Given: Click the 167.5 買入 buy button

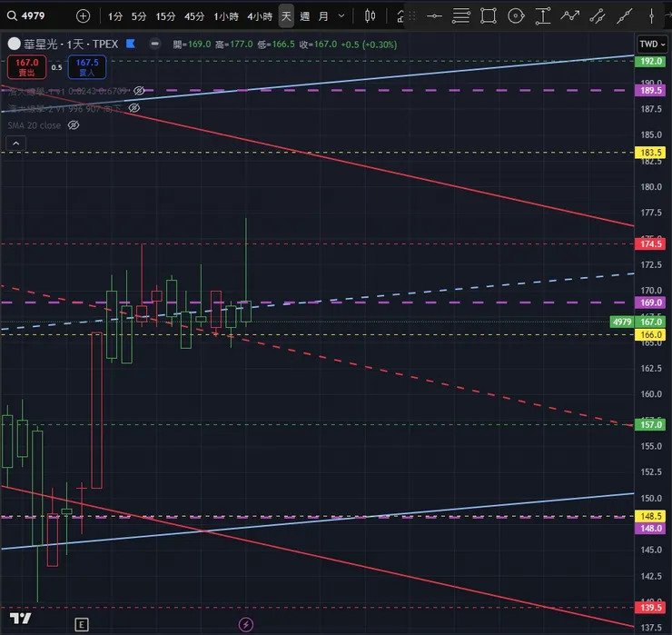Looking at the screenshot, I should [87, 67].
